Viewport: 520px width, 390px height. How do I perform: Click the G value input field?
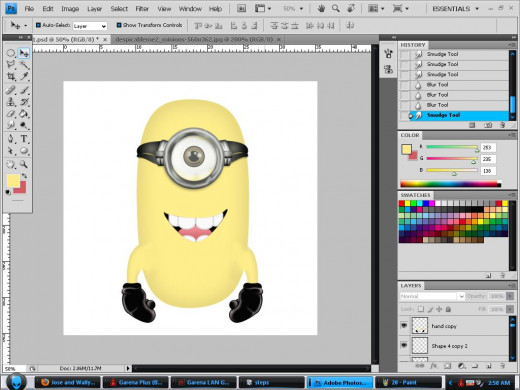[488, 159]
